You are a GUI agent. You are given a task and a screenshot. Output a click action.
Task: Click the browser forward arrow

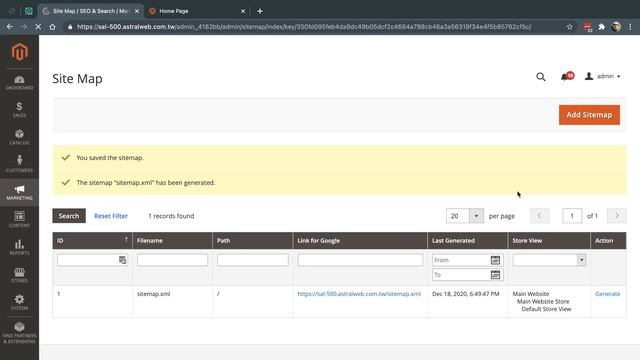[24, 27]
